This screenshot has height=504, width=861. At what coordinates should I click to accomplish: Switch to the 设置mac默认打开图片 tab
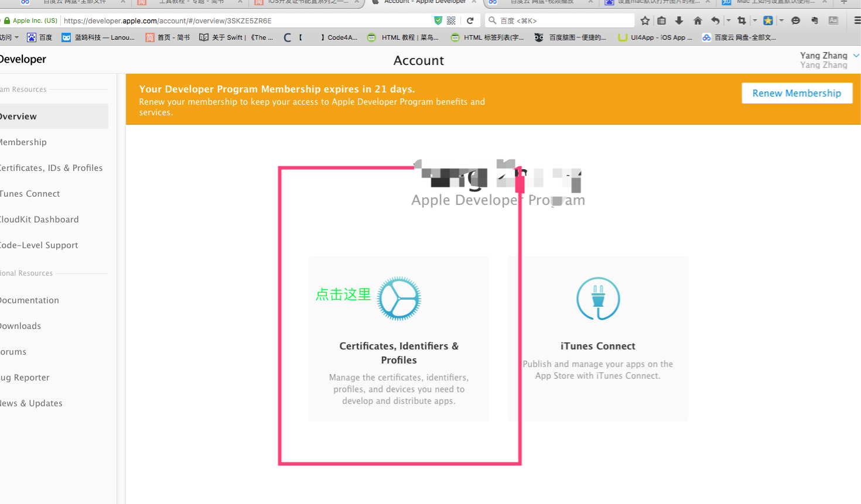coord(656,2)
